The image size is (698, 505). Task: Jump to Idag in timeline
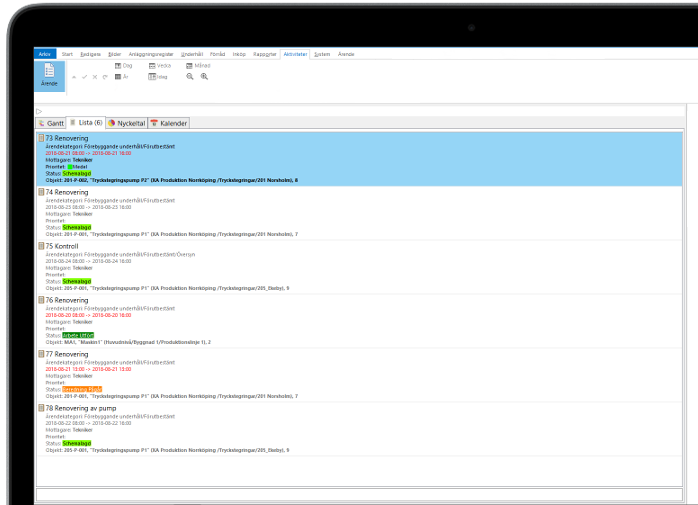[x=158, y=77]
